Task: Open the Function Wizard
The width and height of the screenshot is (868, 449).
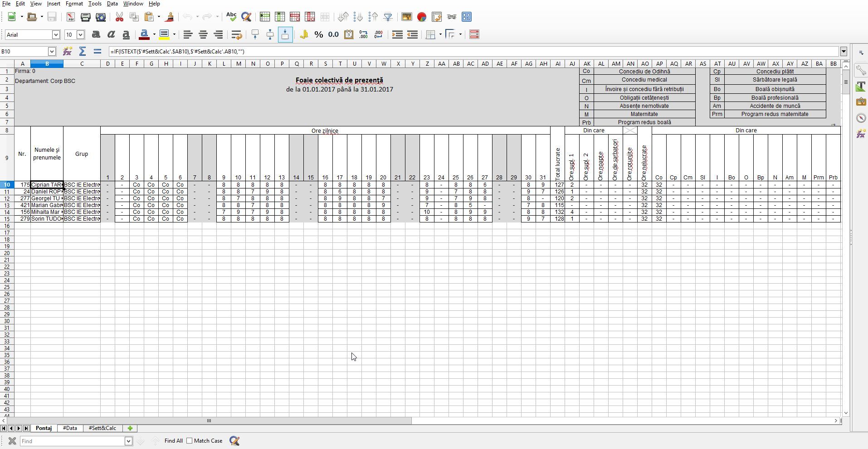Action: coord(68,51)
